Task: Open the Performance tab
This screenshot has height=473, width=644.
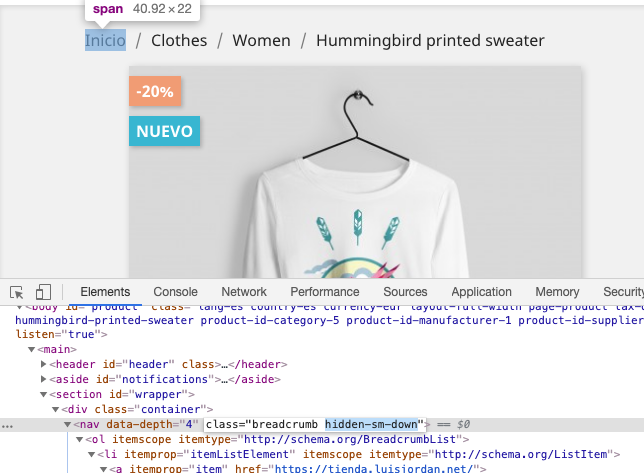Action: click(325, 292)
